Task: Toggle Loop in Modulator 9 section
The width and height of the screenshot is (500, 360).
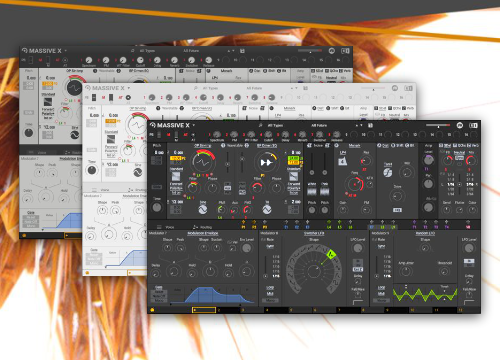Action: (x=381, y=288)
